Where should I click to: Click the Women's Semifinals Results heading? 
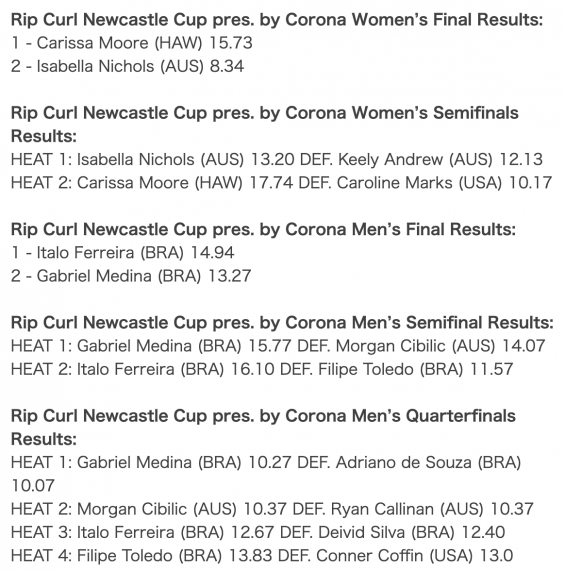coord(265,124)
